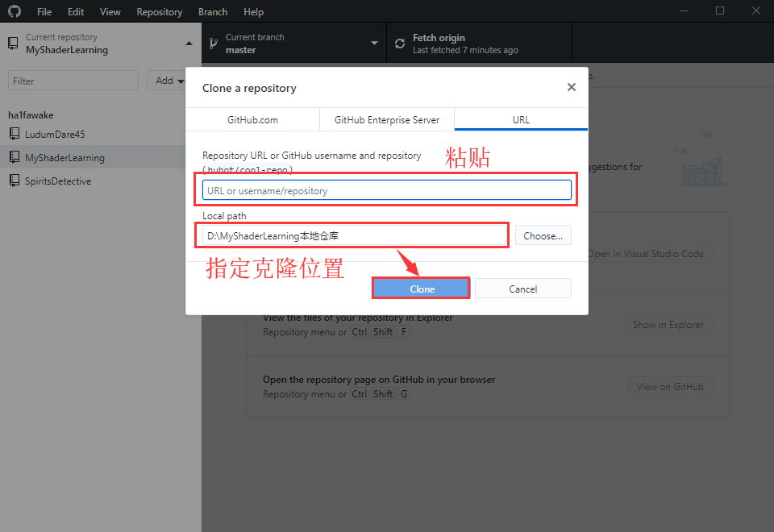Click the Clone a repository title
774x532 pixels.
(249, 88)
